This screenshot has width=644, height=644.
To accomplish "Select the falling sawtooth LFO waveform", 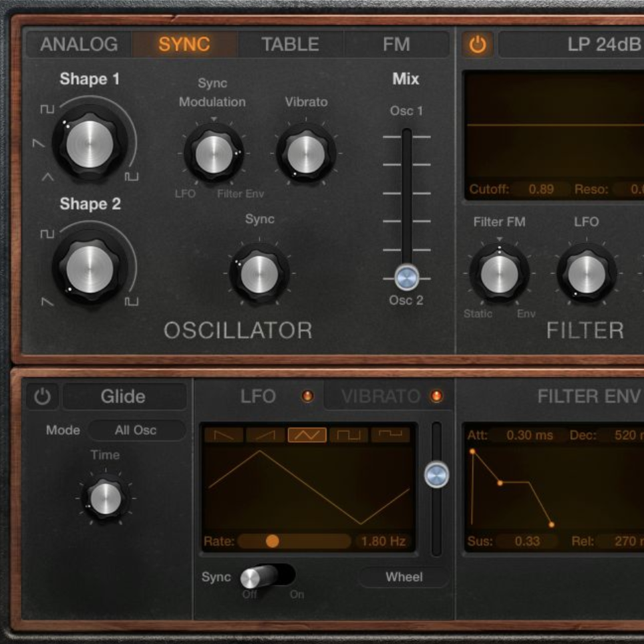I will click(x=224, y=435).
